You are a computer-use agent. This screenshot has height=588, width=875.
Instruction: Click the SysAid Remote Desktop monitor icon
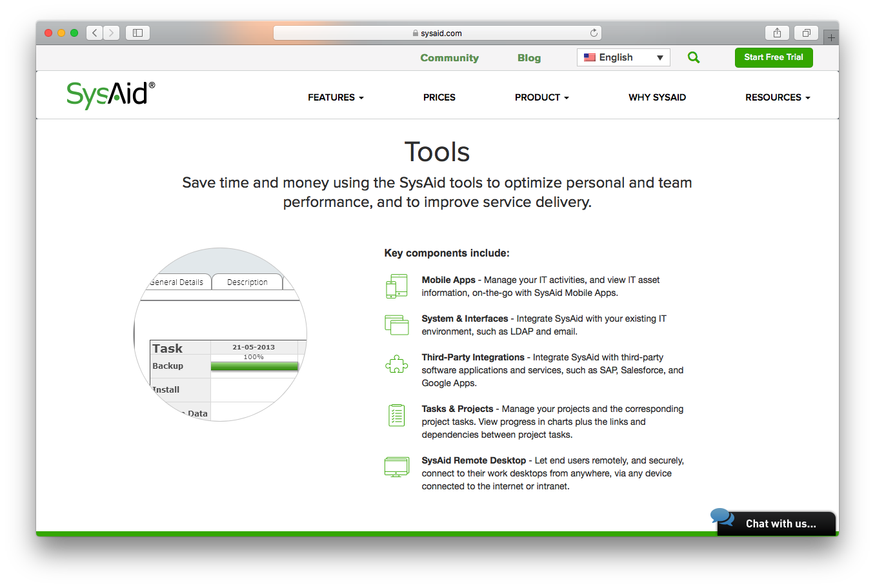pyautogui.click(x=396, y=466)
